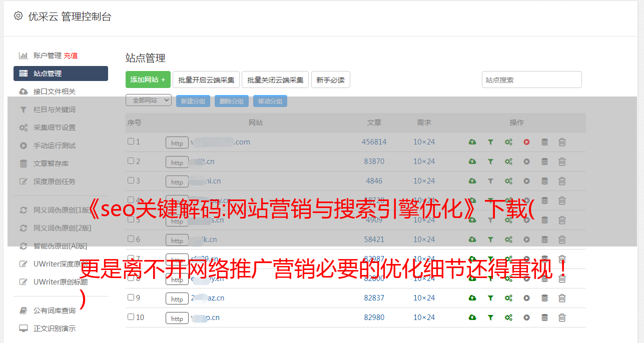The height and width of the screenshot is (343, 644).
Task: Click the play icon in row 2
Action: 526,161
